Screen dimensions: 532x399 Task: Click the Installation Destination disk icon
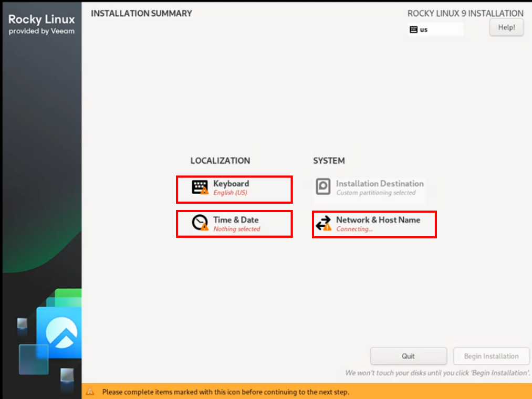point(323,186)
